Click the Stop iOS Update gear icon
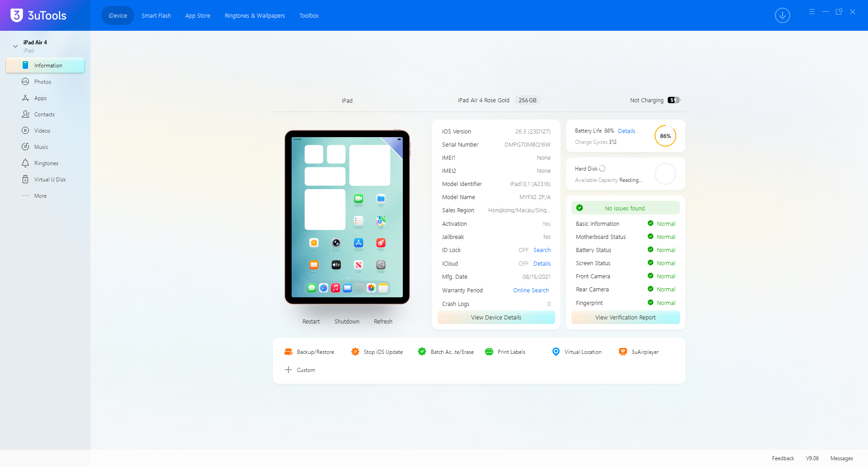 pyautogui.click(x=355, y=352)
